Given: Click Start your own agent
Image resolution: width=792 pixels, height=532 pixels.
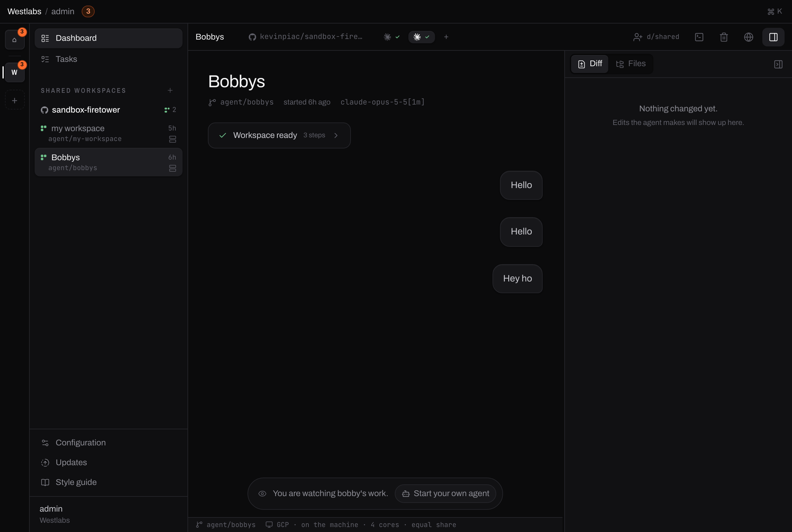Looking at the screenshot, I should click(445, 494).
